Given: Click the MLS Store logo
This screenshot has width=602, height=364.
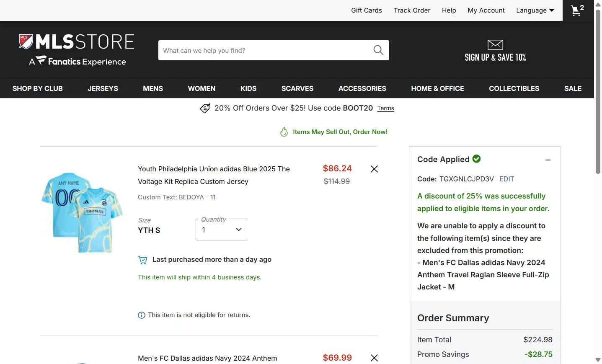Looking at the screenshot, I should 77,50.
